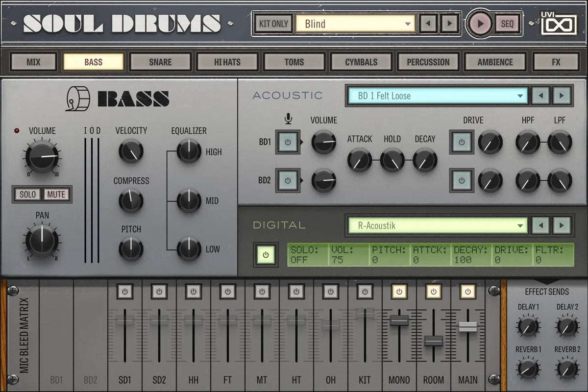
Task: Toggle the Digital layer power button
Action: [266, 255]
